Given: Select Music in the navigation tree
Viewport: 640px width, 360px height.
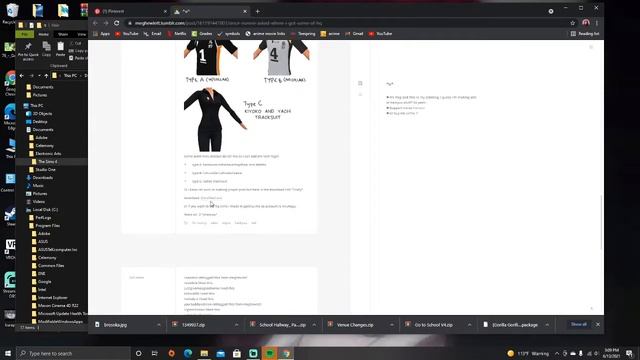Looking at the screenshot, I should tap(35, 186).
